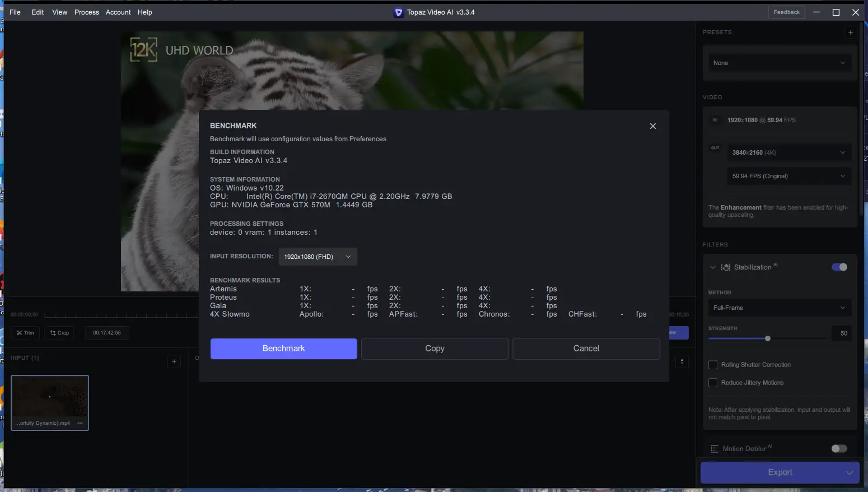
Task: Click the Export button
Action: 780,472
